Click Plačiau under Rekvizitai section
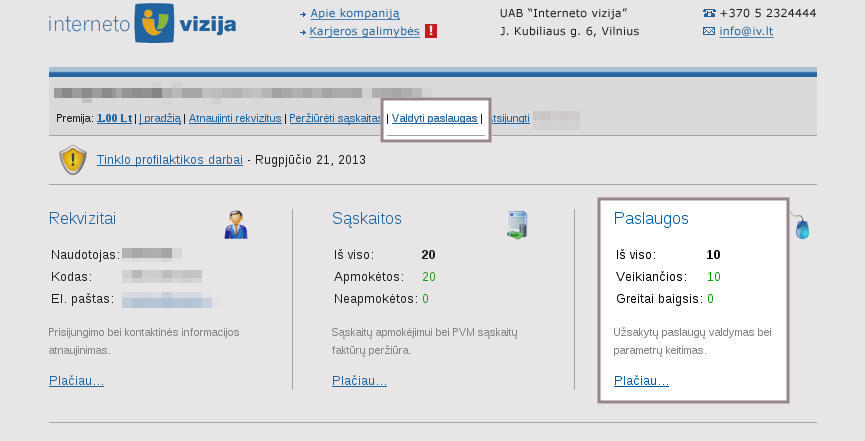 76,380
